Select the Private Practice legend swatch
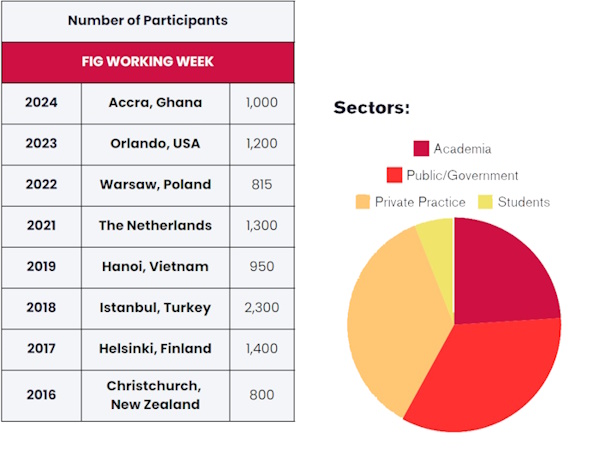This screenshot has height=464, width=600. tap(362, 202)
